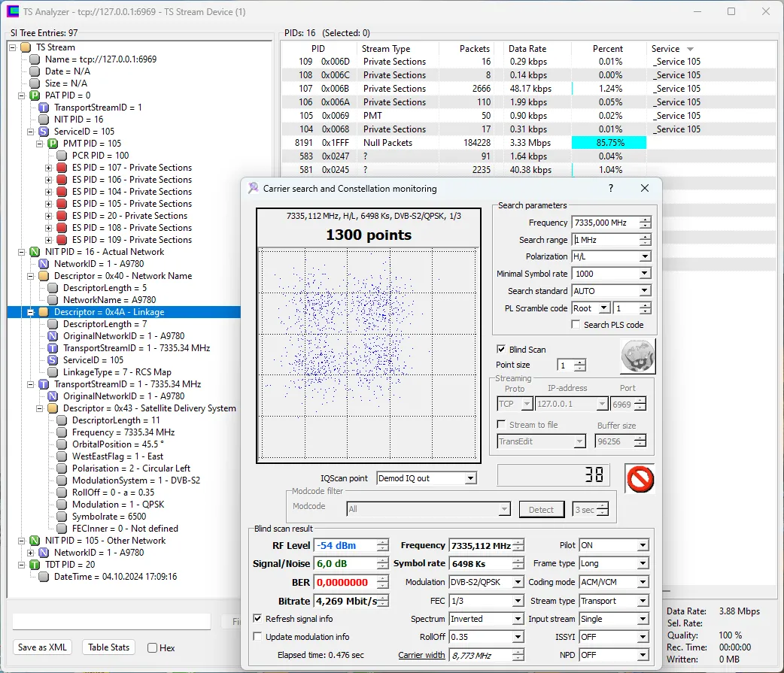The height and width of the screenshot is (673, 784).
Task: Click the help question mark in dialog
Action: pos(610,189)
